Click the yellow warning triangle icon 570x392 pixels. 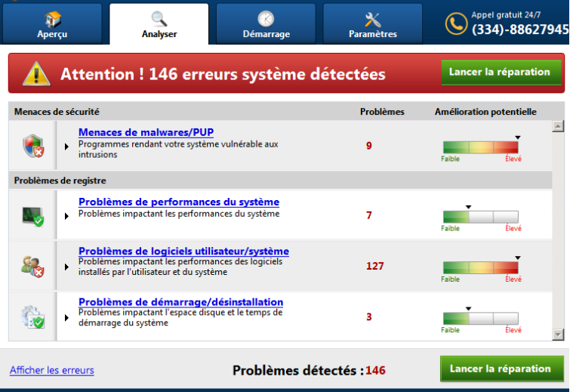click(x=36, y=73)
